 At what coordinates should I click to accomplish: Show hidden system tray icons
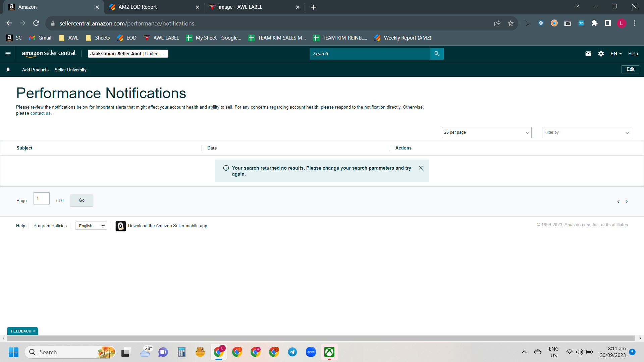[x=524, y=352]
